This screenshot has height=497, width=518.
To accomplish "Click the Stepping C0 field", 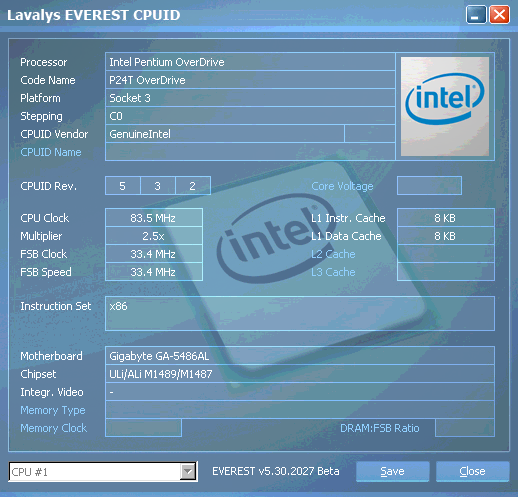I will point(250,116).
